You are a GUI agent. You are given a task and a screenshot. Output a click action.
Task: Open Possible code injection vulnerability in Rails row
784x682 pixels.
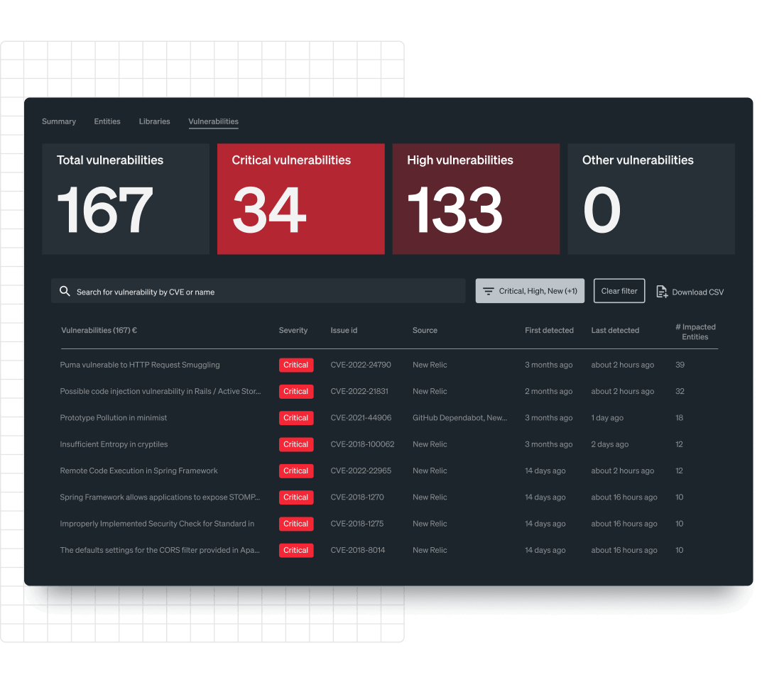(160, 391)
